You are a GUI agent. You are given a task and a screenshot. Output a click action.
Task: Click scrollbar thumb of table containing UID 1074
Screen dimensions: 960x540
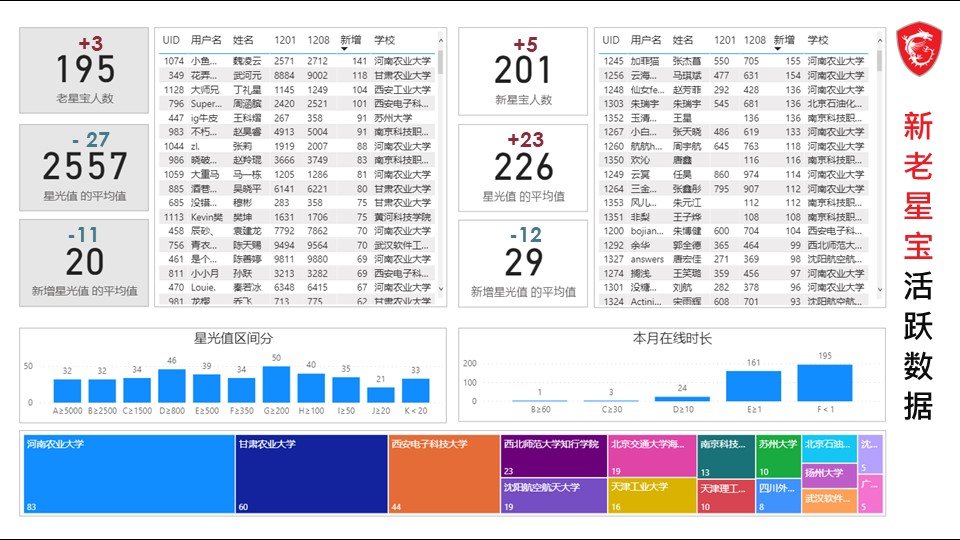click(441, 63)
